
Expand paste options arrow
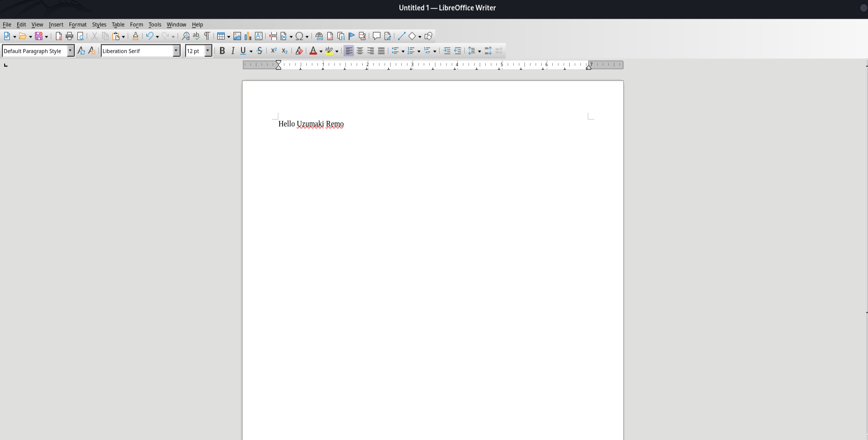(x=124, y=36)
